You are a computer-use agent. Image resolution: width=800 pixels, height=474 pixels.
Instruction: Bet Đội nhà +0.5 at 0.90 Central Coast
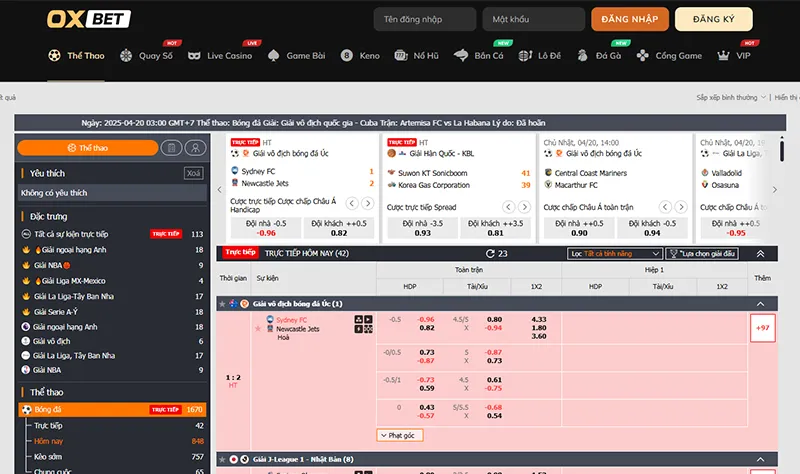(x=579, y=228)
